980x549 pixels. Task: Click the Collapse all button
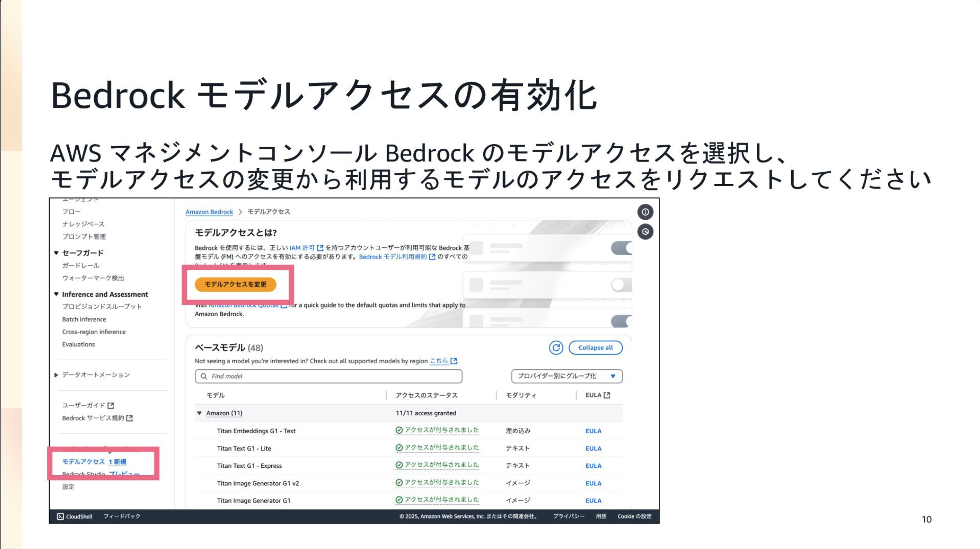[x=595, y=347]
